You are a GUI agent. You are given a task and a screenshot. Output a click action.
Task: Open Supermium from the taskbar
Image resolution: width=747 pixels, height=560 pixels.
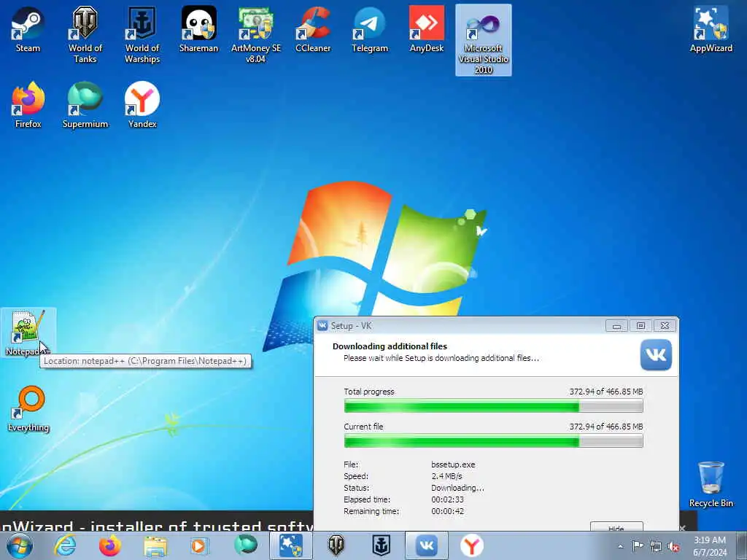click(245, 545)
